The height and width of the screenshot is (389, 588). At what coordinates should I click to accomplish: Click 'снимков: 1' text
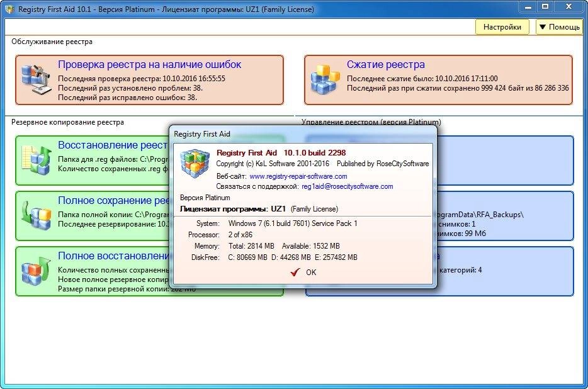pos(456,224)
